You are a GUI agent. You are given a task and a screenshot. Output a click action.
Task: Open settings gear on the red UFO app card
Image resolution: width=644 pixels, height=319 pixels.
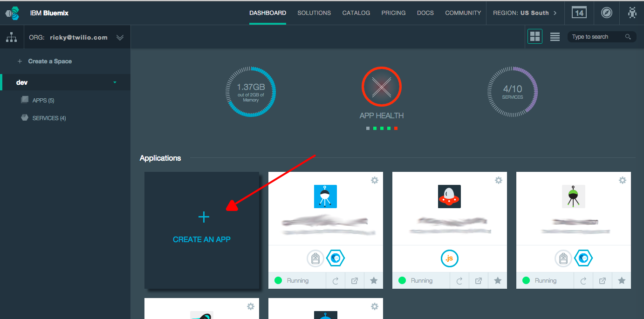pos(499,180)
